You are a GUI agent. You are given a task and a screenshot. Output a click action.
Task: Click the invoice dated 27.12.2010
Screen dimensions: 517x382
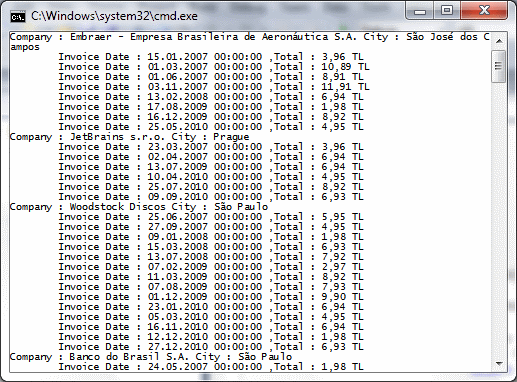(x=211, y=347)
